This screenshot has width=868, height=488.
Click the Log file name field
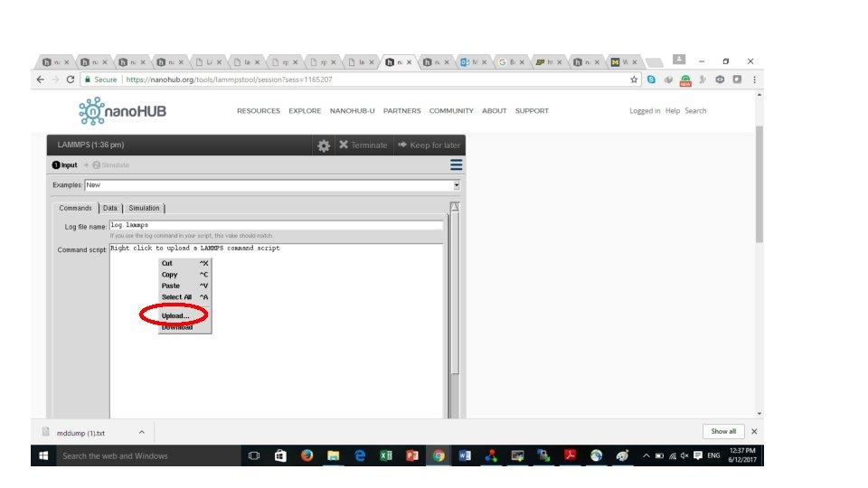click(x=277, y=225)
